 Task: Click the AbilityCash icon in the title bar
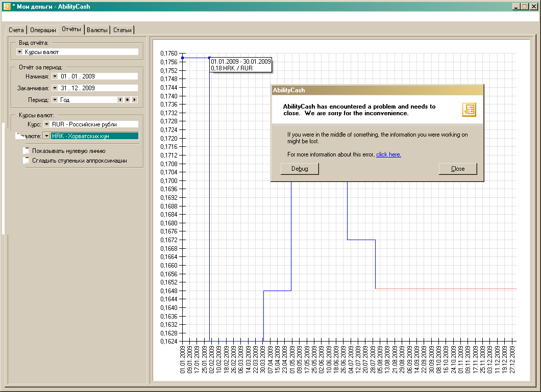(7, 6)
